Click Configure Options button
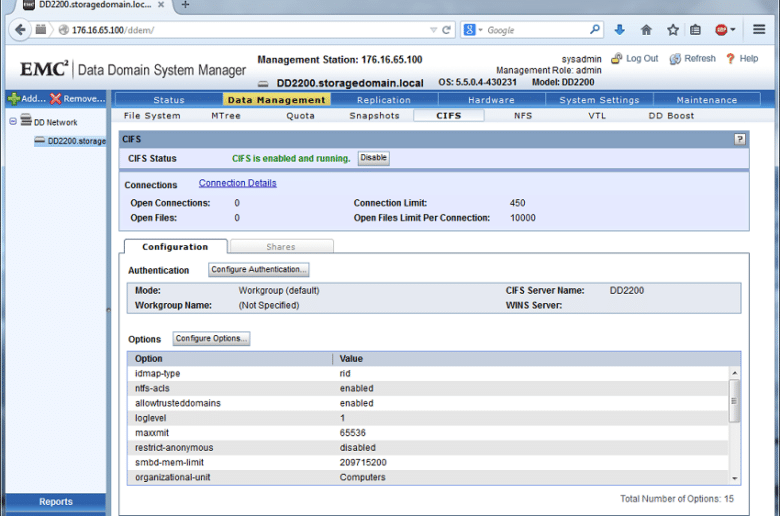Screen dimensions: 780x516 [x=211, y=338]
